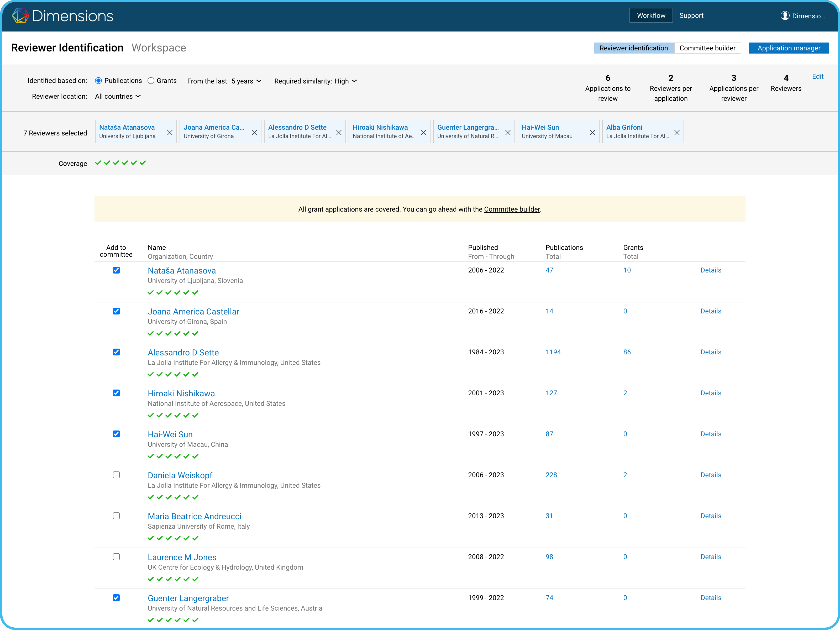Viewport: 840px width, 630px height.
Task: Uncheck Hai-Wei Sun committee checkbox
Action: (x=116, y=434)
